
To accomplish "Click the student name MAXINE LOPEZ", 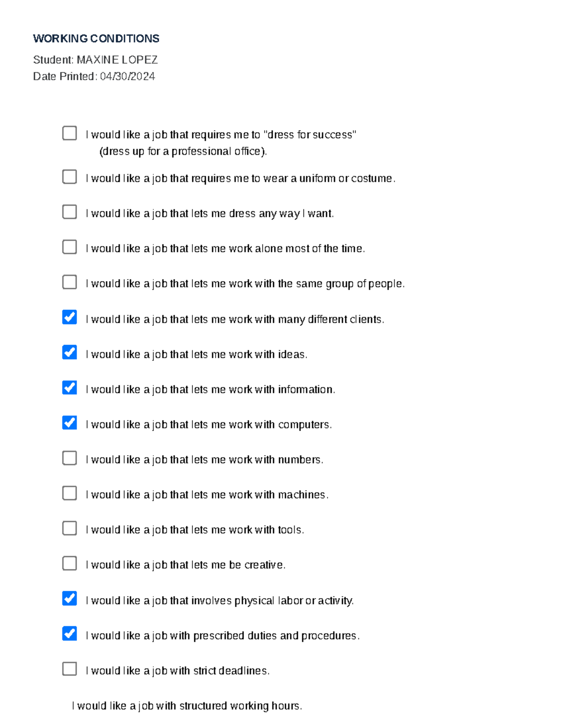I will coord(117,60).
